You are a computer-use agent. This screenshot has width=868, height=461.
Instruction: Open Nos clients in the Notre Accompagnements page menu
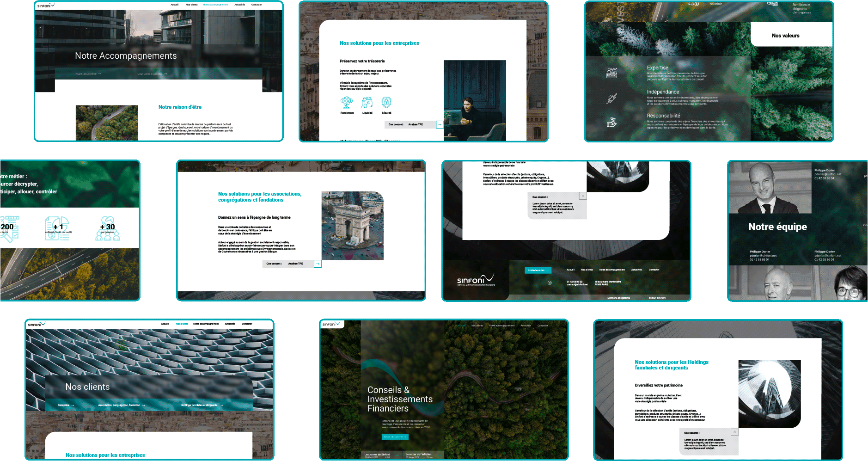pyautogui.click(x=191, y=5)
